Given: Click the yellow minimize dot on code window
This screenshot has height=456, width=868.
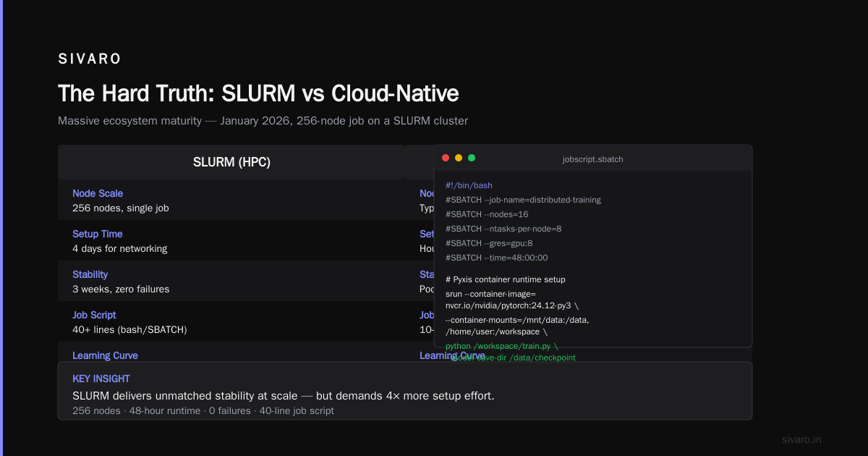Looking at the screenshot, I should point(459,158).
